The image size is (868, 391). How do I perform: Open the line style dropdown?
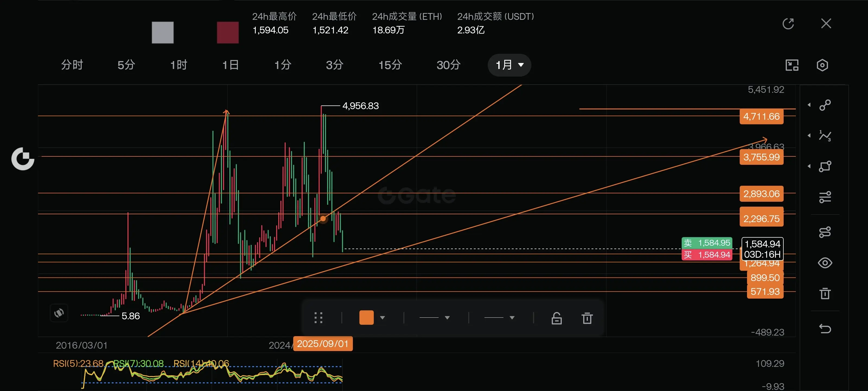click(x=499, y=318)
